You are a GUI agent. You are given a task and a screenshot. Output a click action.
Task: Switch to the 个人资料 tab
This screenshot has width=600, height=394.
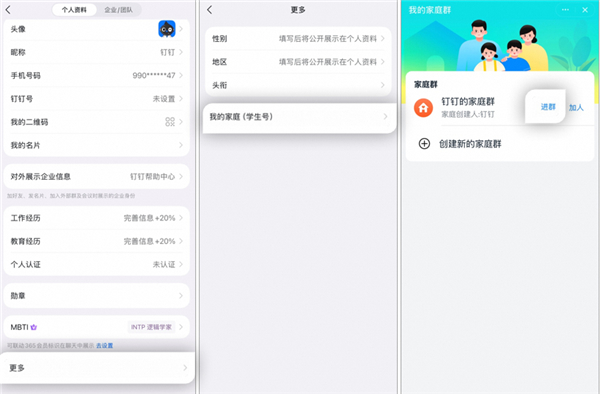point(74,10)
